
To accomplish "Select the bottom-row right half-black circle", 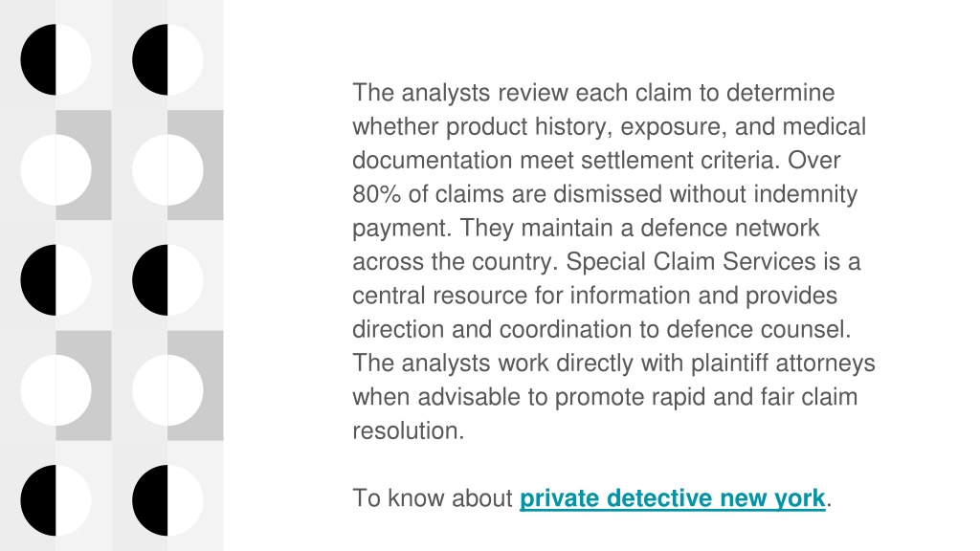I will click(167, 500).
